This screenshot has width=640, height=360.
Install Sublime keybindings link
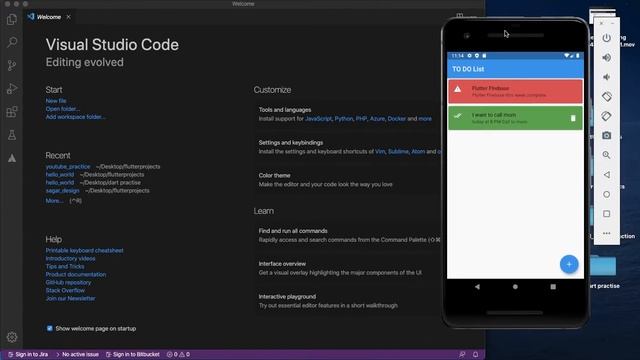tap(398, 151)
